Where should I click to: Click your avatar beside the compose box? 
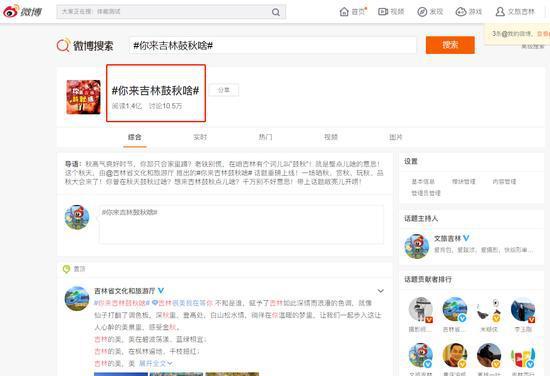click(x=77, y=217)
